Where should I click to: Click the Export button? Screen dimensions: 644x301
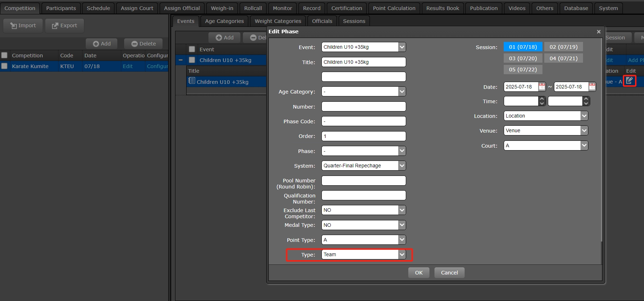tap(65, 25)
